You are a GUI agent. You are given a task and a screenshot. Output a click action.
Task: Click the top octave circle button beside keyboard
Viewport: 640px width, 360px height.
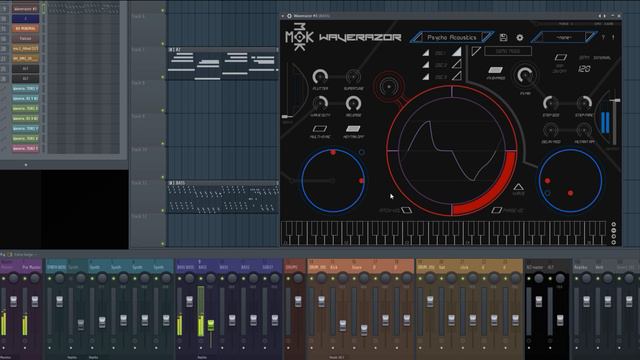click(x=613, y=224)
